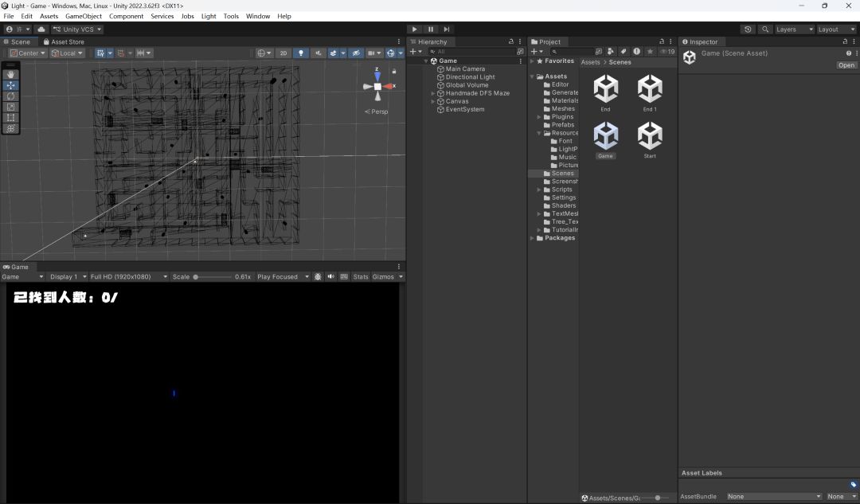Open the Local handle rotation dropdown
This screenshot has height=504, width=860.
pyautogui.click(x=67, y=53)
